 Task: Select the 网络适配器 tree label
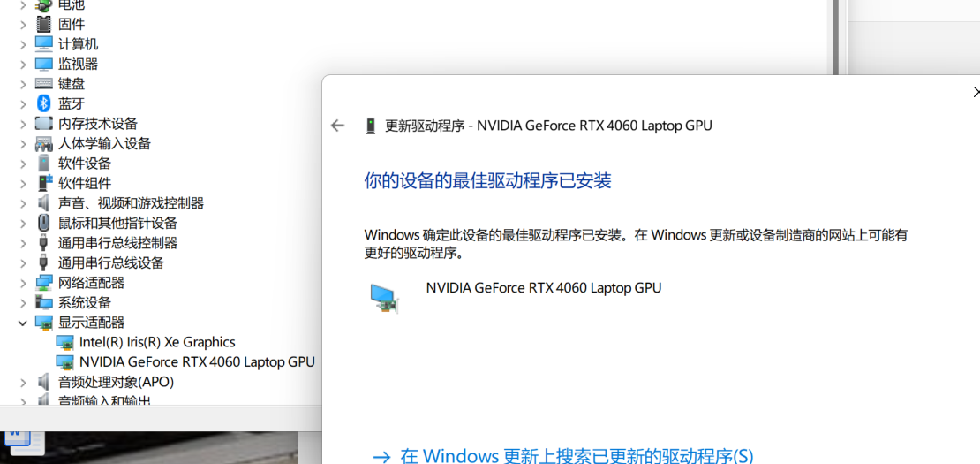coord(91,283)
